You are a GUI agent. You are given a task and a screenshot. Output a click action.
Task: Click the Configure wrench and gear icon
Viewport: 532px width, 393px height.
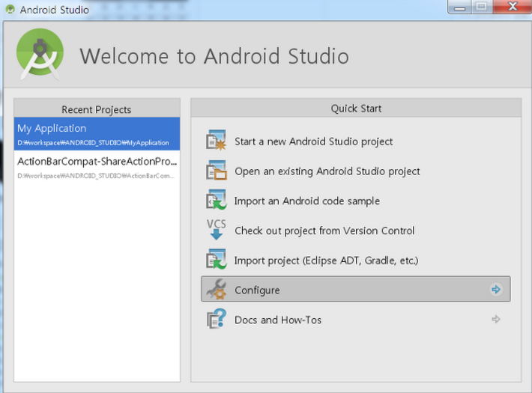point(217,289)
